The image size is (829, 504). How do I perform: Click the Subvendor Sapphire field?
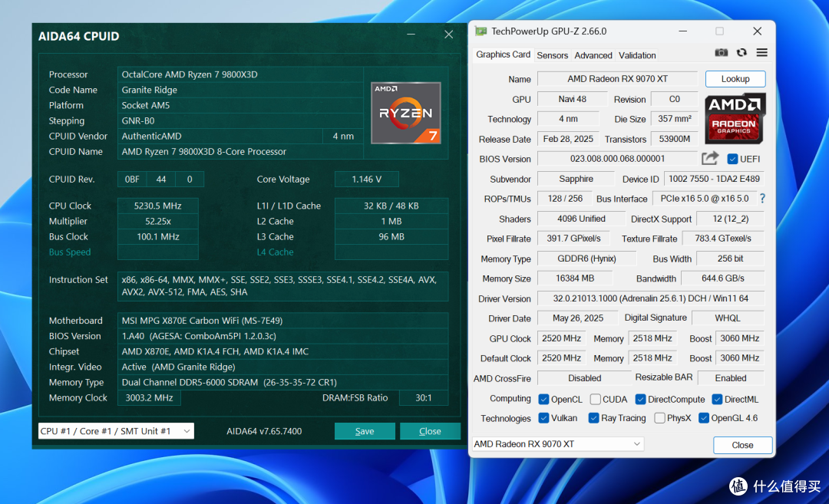[576, 179]
